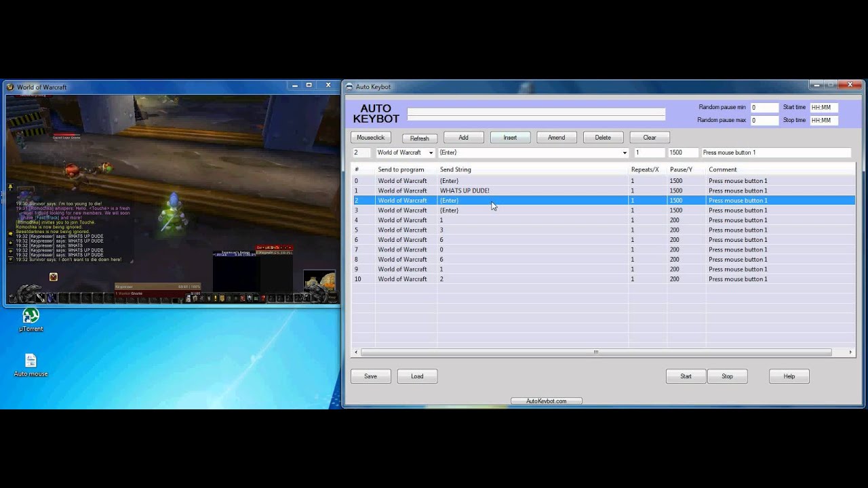Click the Start time field
868x488 pixels.
pyautogui.click(x=824, y=107)
